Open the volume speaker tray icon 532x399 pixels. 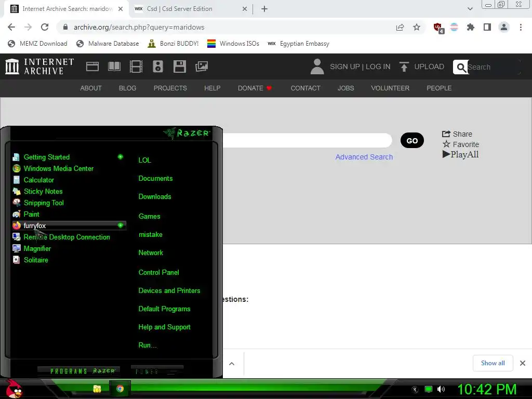coord(441,389)
